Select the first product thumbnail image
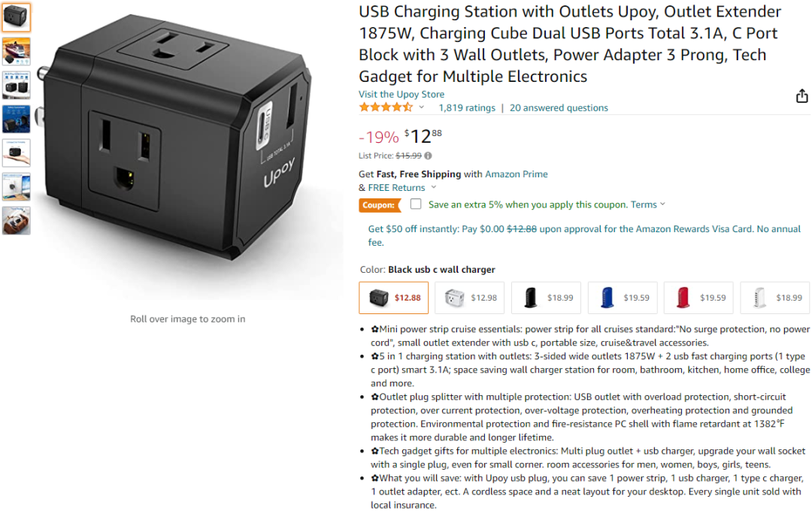 pos(16,17)
